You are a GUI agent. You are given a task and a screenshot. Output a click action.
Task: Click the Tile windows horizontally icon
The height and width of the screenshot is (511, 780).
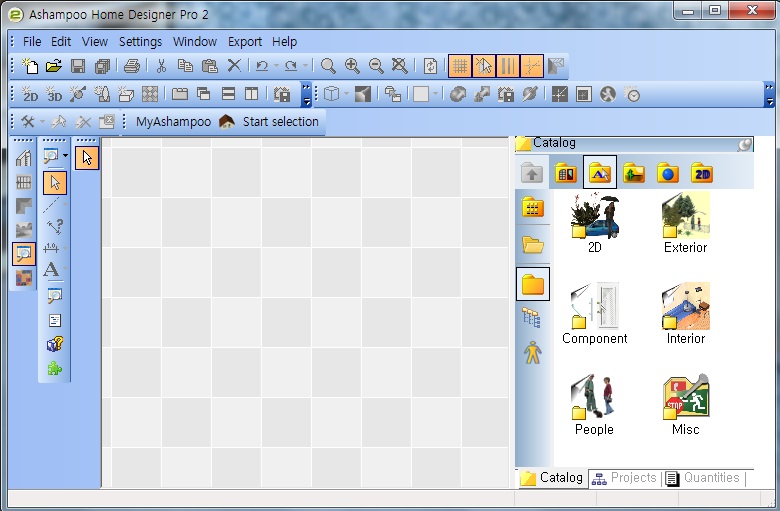pyautogui.click(x=228, y=94)
